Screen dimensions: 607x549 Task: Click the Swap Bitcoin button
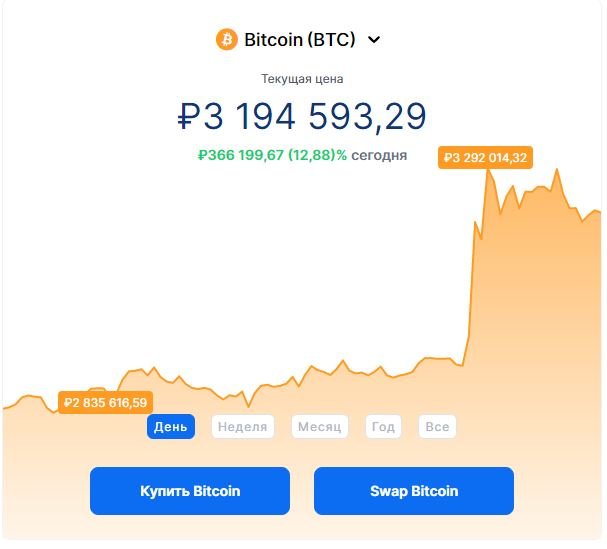pyautogui.click(x=414, y=491)
